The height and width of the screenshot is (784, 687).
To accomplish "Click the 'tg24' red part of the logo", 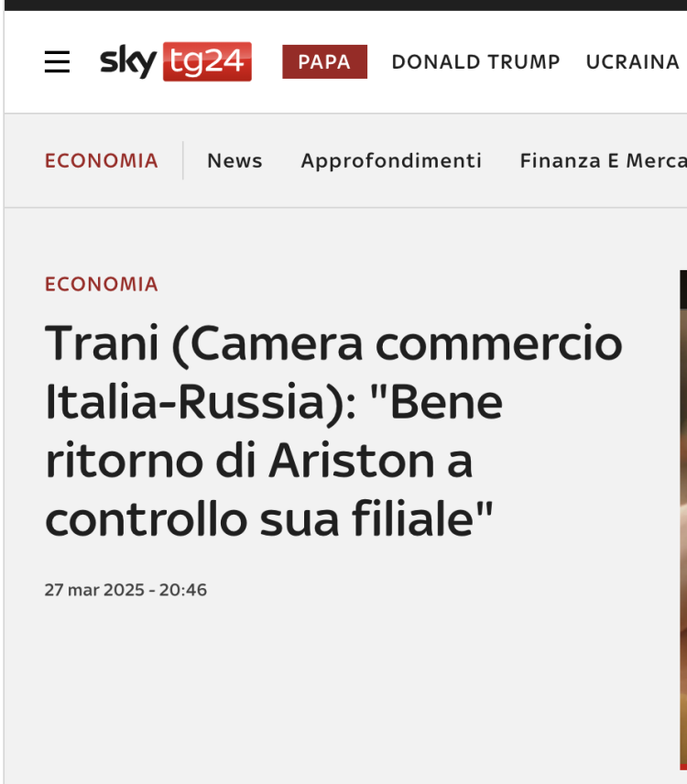I will [x=207, y=61].
